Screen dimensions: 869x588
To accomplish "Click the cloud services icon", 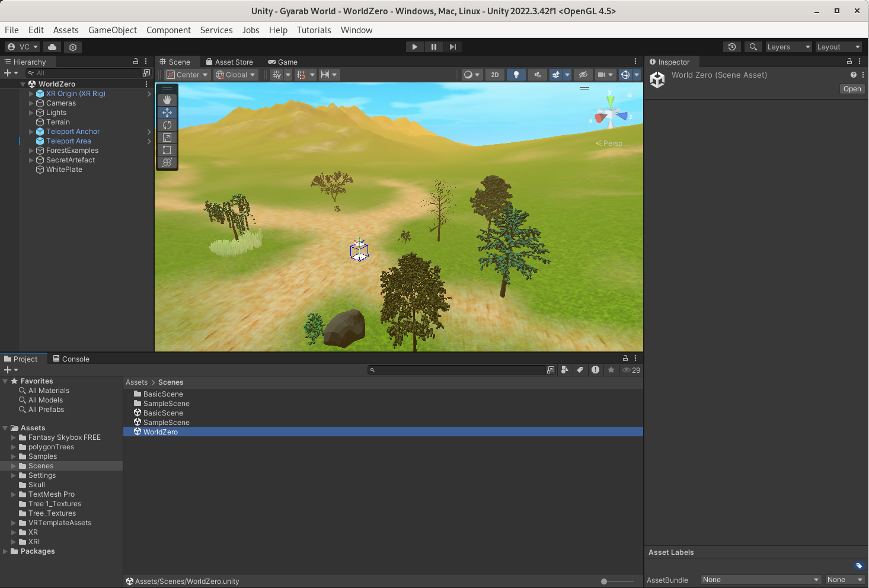I will click(52, 47).
